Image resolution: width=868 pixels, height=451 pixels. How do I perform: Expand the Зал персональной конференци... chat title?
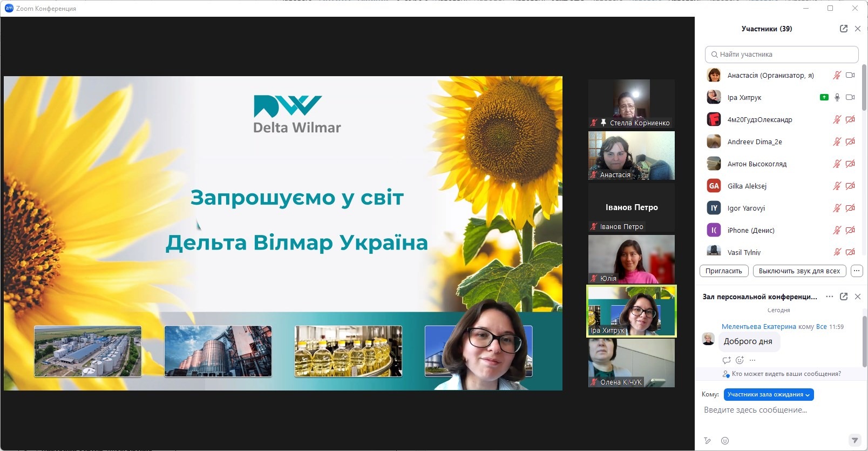tap(760, 297)
